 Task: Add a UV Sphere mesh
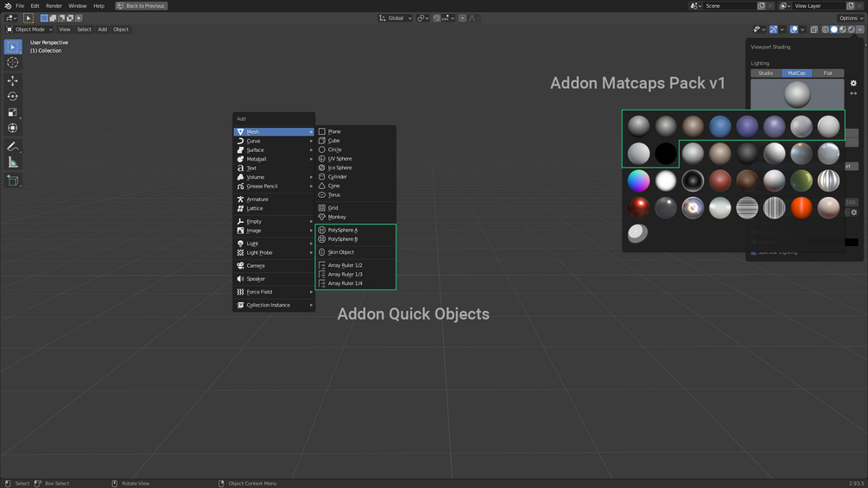pos(355,159)
